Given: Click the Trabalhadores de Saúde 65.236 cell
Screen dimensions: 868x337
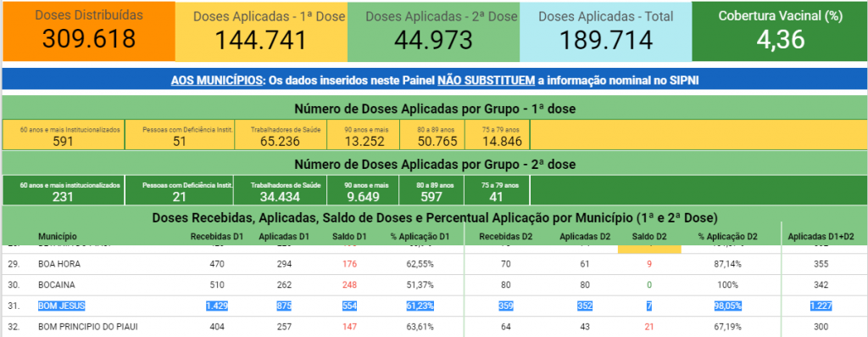Looking at the screenshot, I should click(x=281, y=135).
